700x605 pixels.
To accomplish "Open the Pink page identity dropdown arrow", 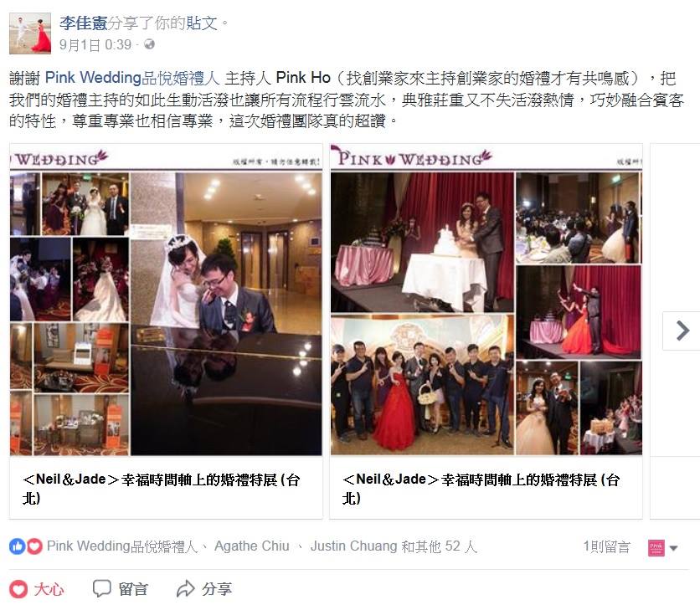I will [x=674, y=548].
